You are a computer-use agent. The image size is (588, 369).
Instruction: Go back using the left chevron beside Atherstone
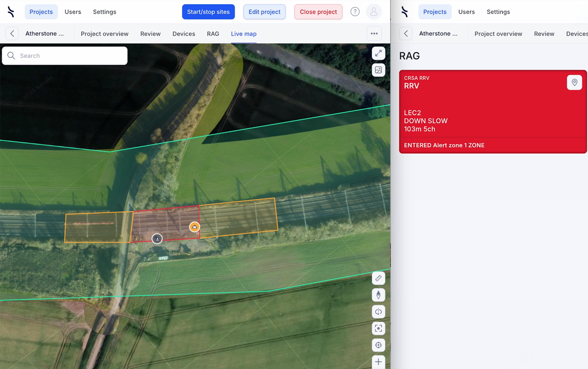[x=12, y=33]
